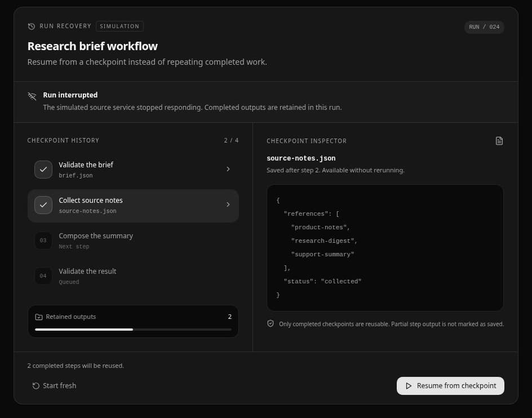Click the CHECKPOINT INSPECTOR heading
532x418 pixels.
click(x=307, y=141)
